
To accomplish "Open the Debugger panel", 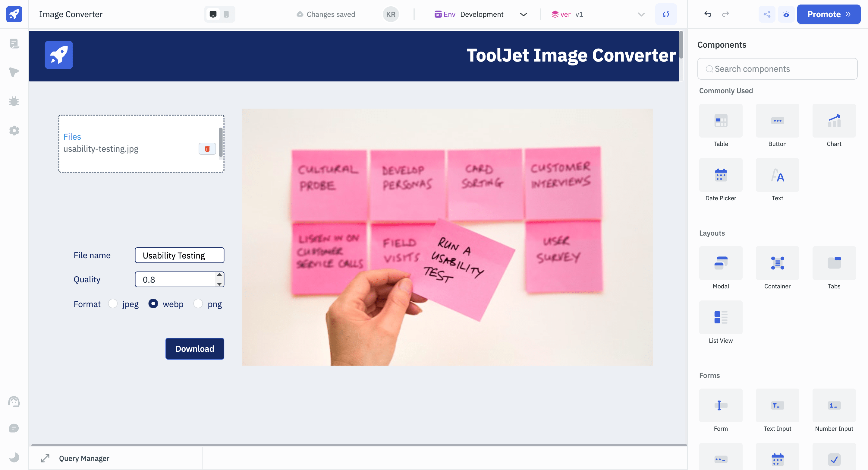I will pos(14,101).
